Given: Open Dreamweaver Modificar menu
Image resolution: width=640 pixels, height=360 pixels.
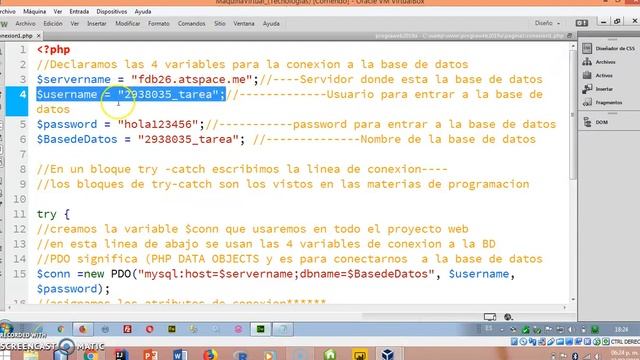Looking at the screenshot, I should click(x=127, y=24).
